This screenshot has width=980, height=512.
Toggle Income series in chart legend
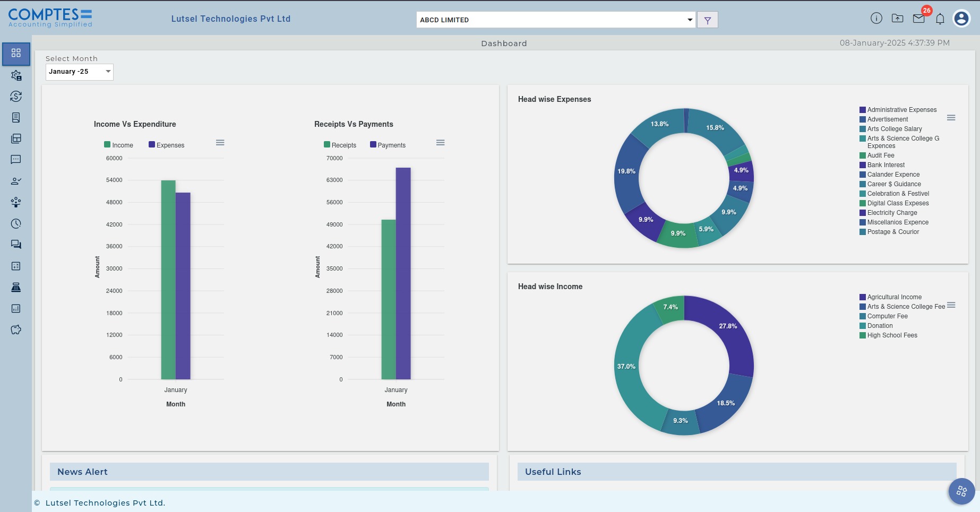(119, 145)
